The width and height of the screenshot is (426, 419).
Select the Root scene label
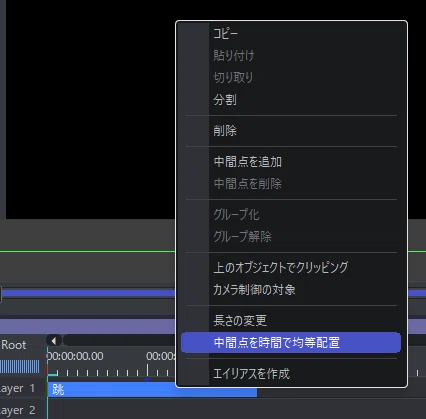coord(13,345)
